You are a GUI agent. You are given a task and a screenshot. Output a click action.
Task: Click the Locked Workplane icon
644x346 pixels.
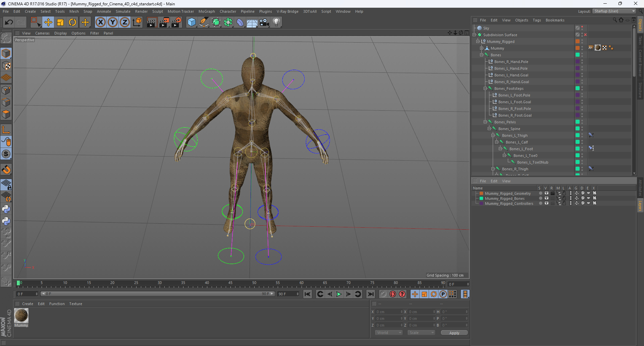(x=6, y=185)
